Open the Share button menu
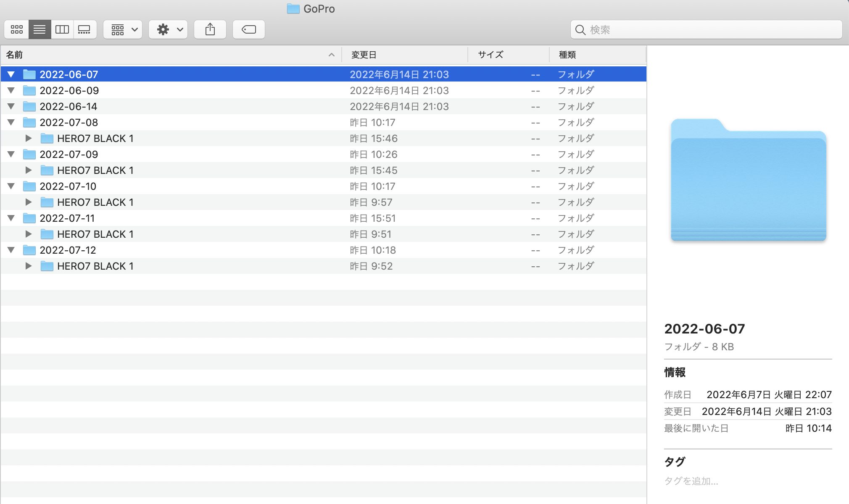This screenshot has height=504, width=849. pos(210,29)
